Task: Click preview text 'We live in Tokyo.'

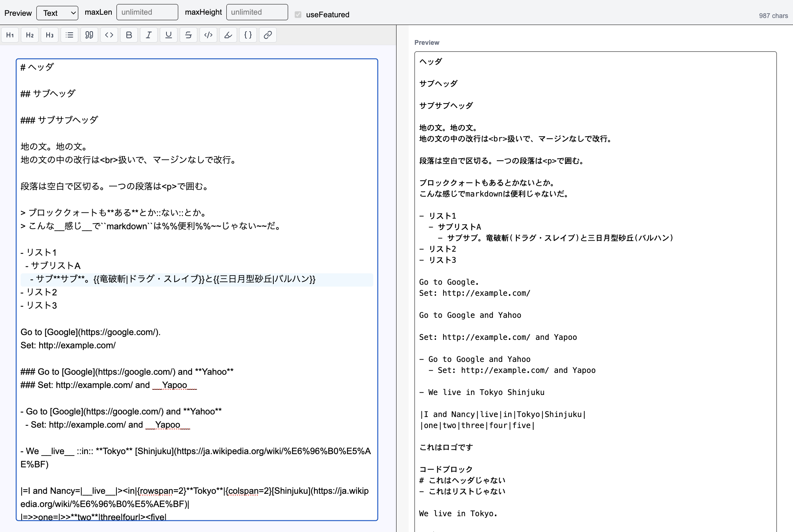Action: [x=458, y=514]
